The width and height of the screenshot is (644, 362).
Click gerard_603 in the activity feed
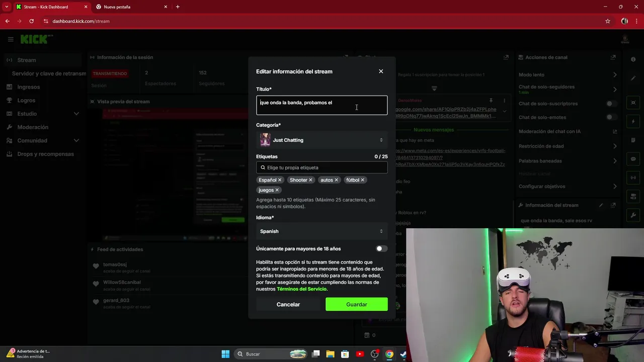click(116, 300)
